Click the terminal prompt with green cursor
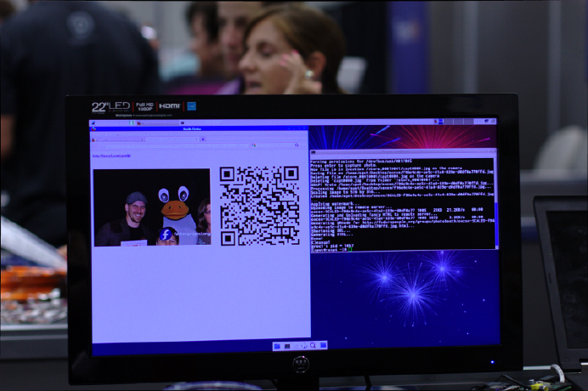 [331, 250]
